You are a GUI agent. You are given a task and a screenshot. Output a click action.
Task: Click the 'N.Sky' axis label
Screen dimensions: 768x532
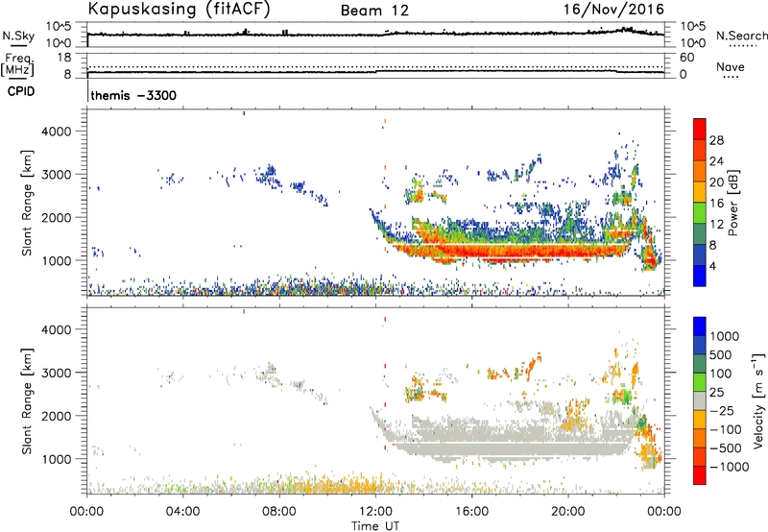point(18,36)
